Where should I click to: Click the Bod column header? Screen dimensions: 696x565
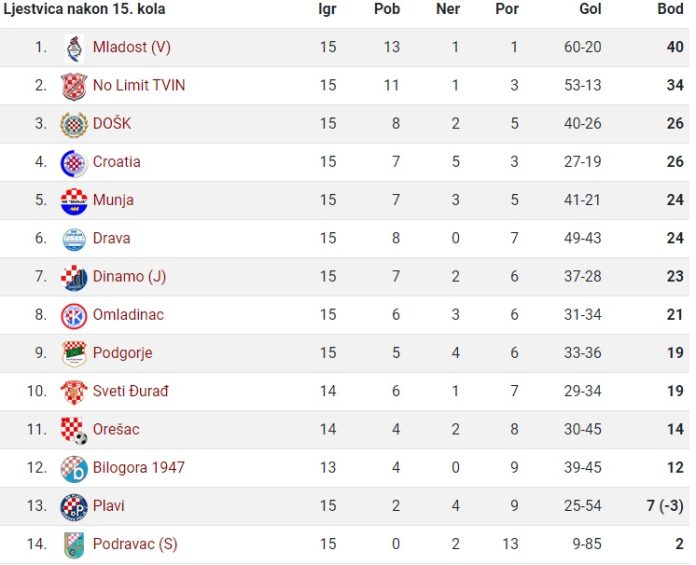click(x=670, y=9)
